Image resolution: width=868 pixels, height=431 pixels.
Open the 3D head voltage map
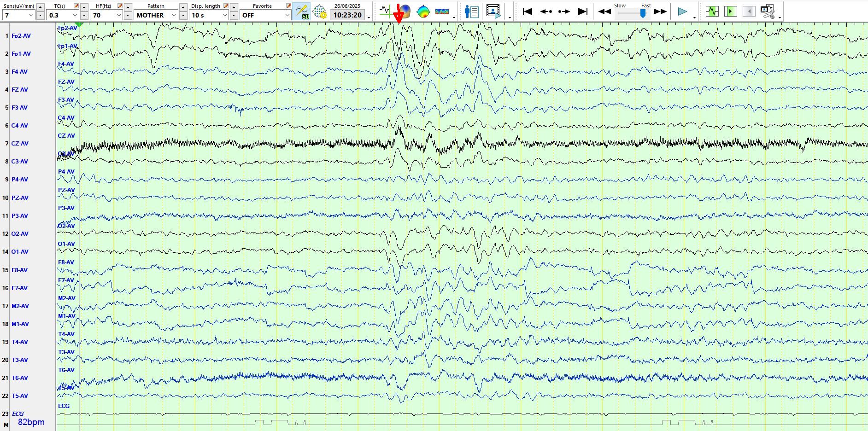tap(405, 11)
